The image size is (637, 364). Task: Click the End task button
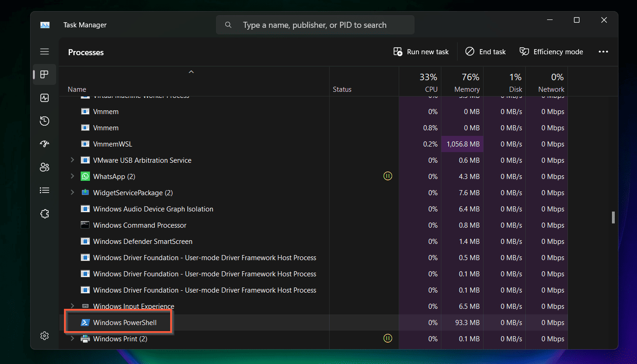485,52
